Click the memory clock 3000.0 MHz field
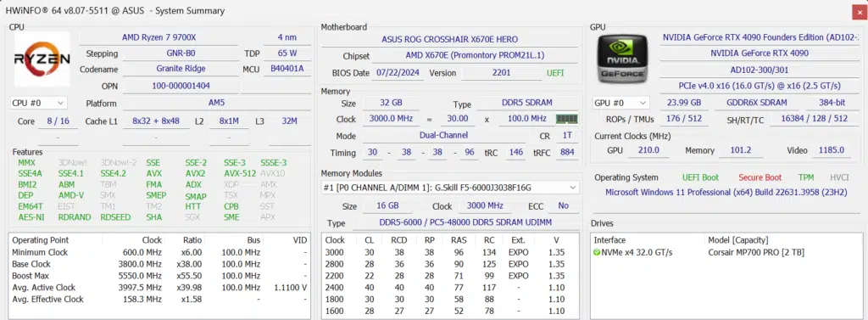 click(390, 119)
